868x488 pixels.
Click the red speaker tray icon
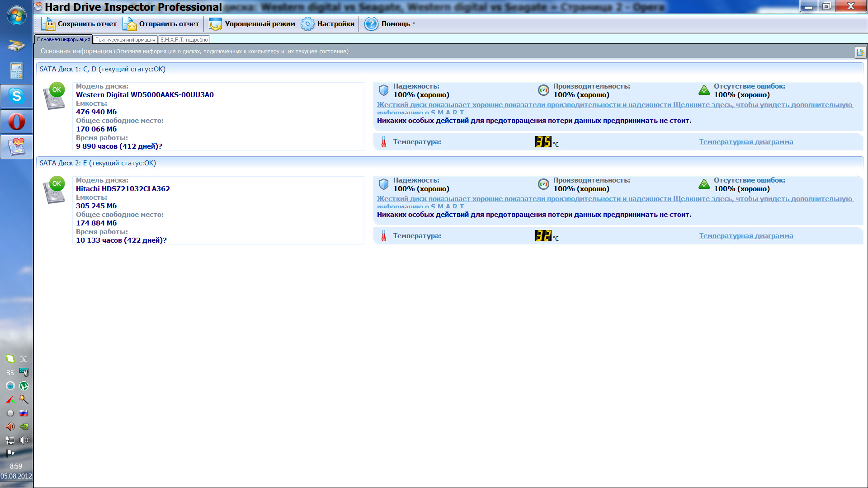pos(10,427)
